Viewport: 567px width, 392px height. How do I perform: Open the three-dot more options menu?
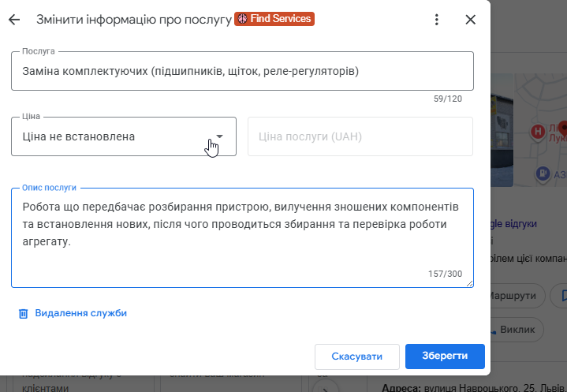click(437, 20)
